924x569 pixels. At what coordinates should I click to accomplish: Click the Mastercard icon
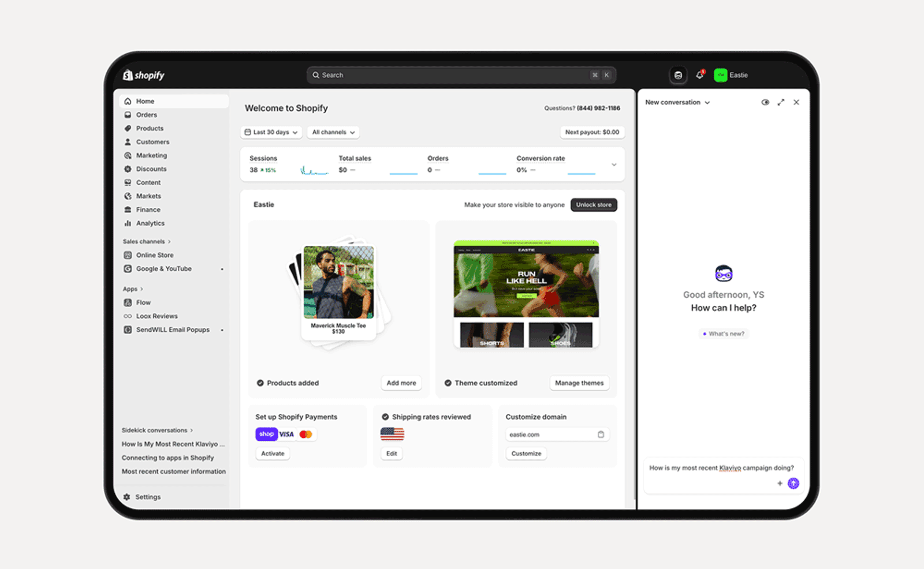tap(306, 435)
